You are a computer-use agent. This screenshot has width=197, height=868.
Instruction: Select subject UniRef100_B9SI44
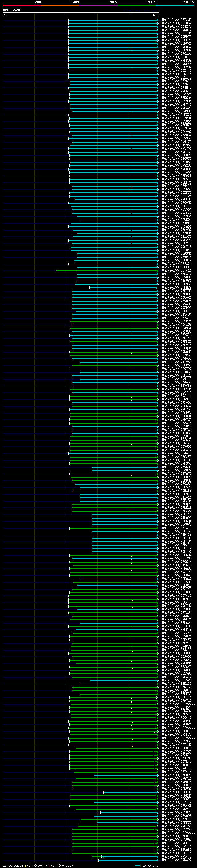coord(176,396)
